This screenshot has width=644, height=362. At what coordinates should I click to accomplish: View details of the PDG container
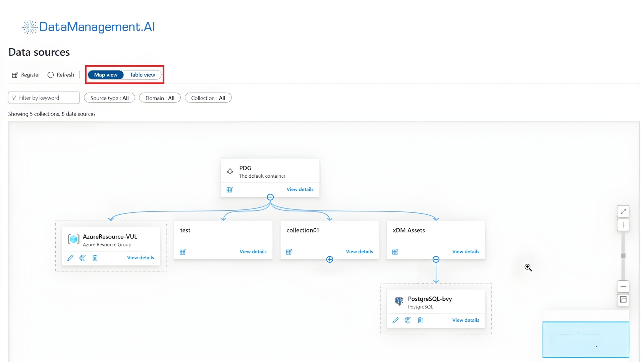point(300,189)
